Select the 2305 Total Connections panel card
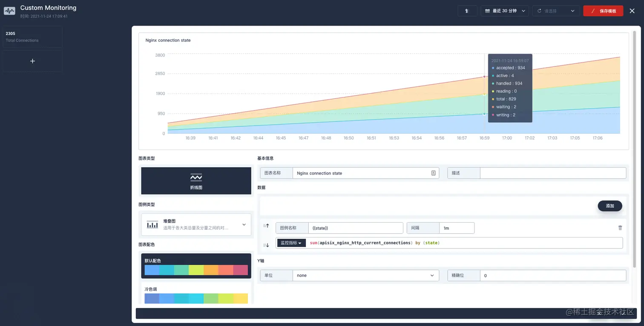Image resolution: width=644 pixels, height=326 pixels. click(32, 37)
